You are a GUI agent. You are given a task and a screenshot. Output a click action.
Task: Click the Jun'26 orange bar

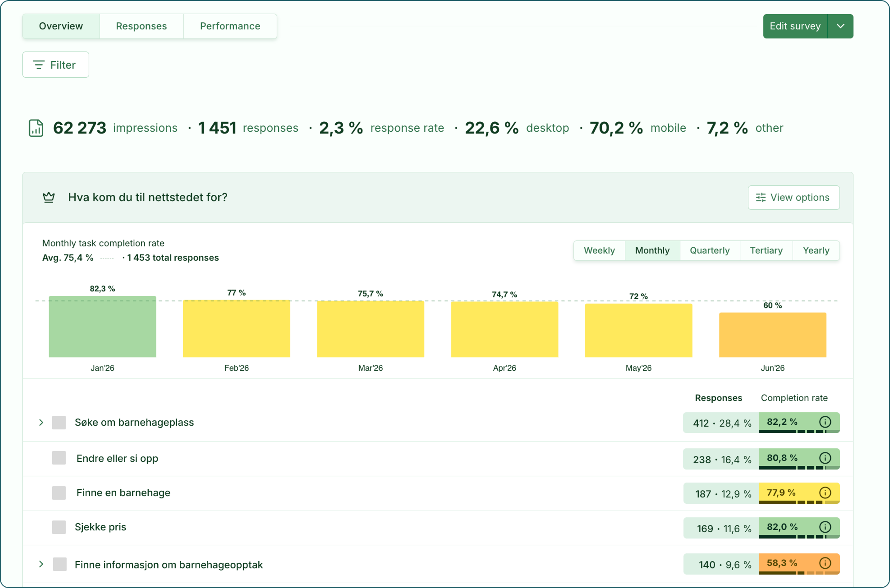tap(773, 335)
